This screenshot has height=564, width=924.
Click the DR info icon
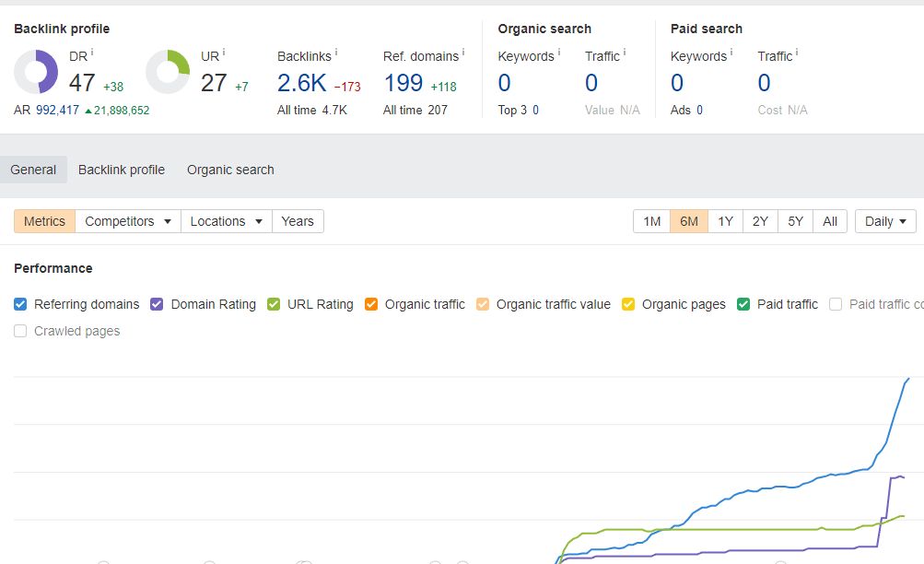click(92, 53)
